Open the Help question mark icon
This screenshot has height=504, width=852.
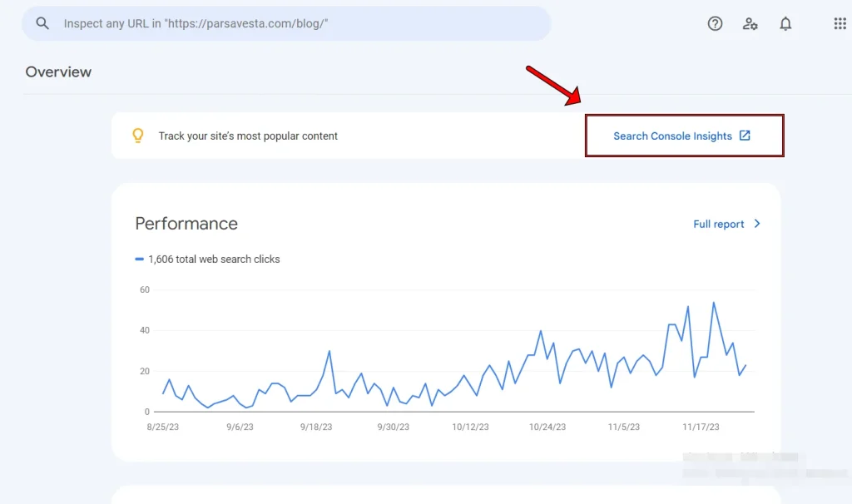pos(715,23)
